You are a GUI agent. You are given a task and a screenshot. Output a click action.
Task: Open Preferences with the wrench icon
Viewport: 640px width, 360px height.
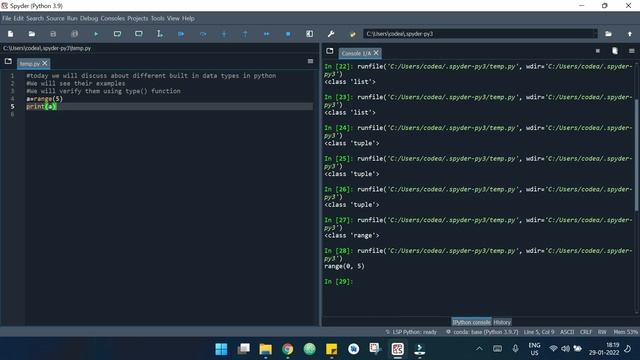pyautogui.click(x=331, y=34)
